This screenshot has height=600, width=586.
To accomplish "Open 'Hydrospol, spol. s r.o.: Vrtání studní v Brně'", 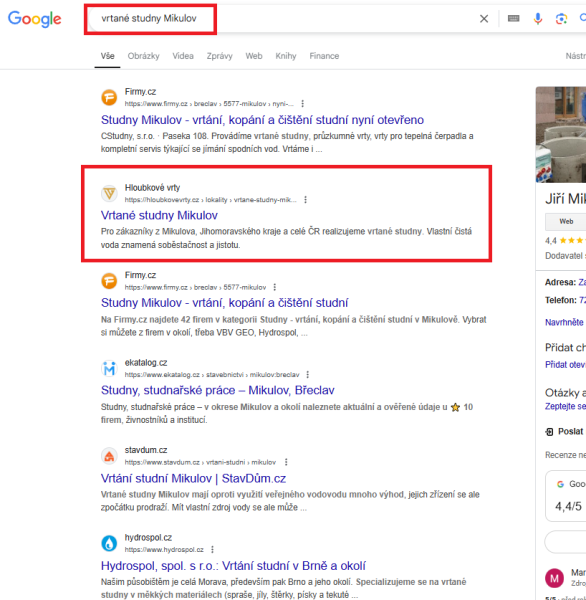I will [x=233, y=566].
